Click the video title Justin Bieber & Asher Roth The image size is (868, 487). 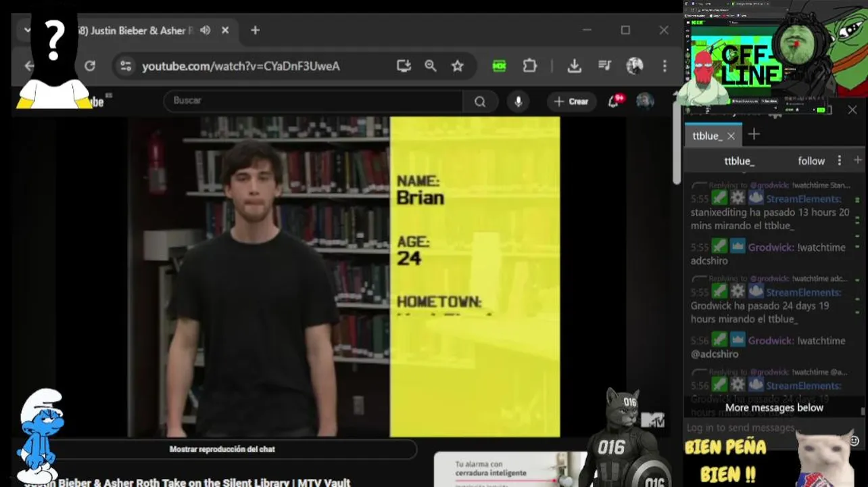187,482
